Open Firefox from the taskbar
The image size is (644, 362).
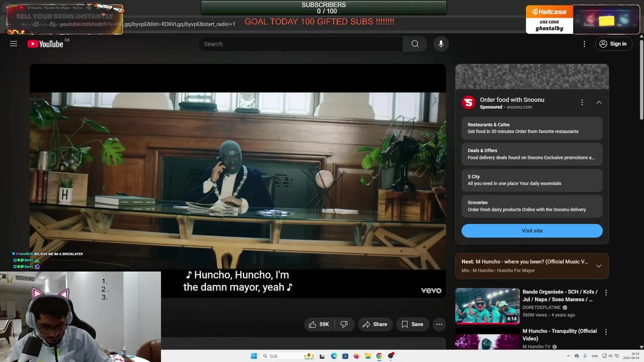click(357, 356)
